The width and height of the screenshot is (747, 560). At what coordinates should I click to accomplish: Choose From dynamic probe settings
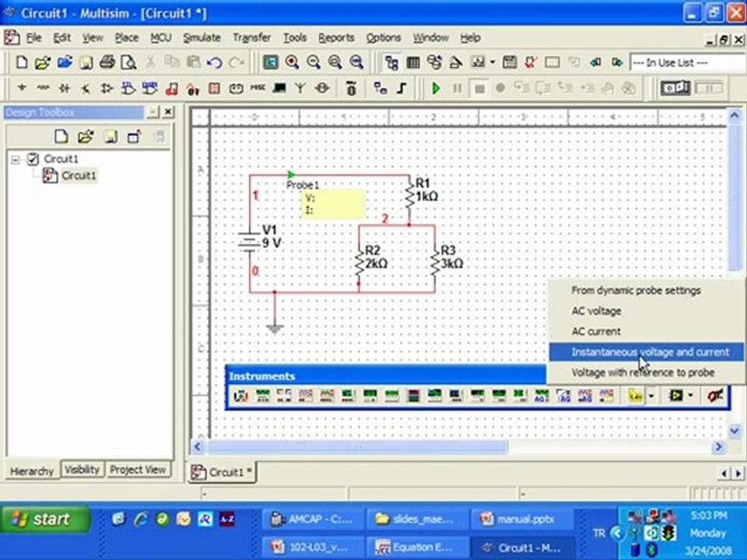click(x=647, y=290)
